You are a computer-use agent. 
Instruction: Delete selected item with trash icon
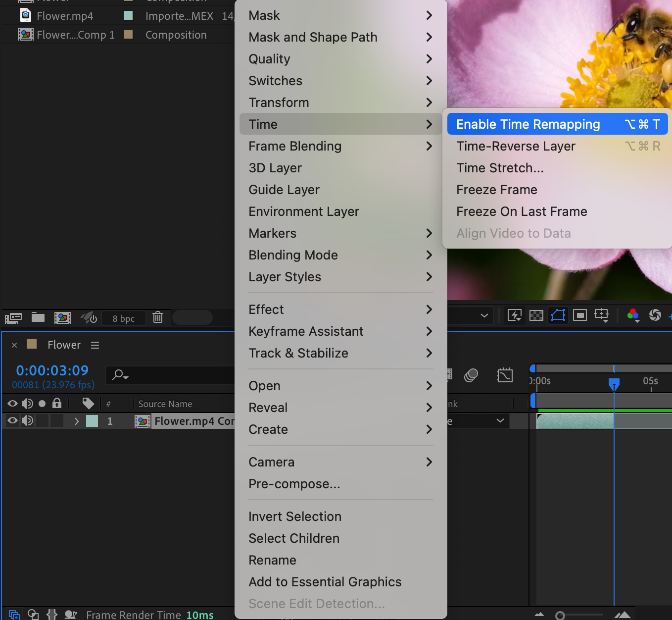pos(158,317)
